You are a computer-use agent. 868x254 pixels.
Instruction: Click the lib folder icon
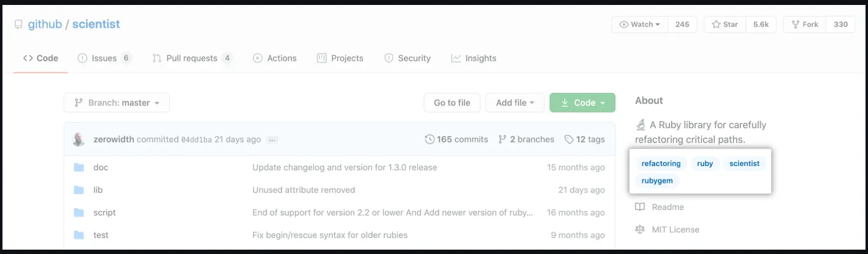[x=79, y=190]
